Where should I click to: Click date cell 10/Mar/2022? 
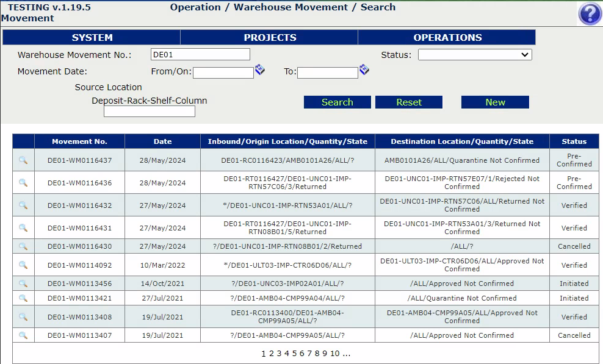[x=163, y=265]
